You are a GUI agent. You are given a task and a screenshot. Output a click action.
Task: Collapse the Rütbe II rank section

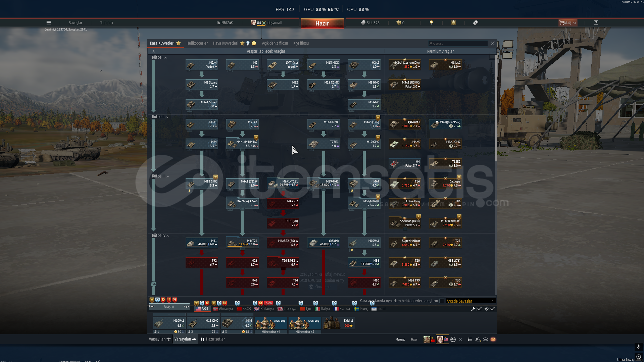pyautogui.click(x=160, y=117)
